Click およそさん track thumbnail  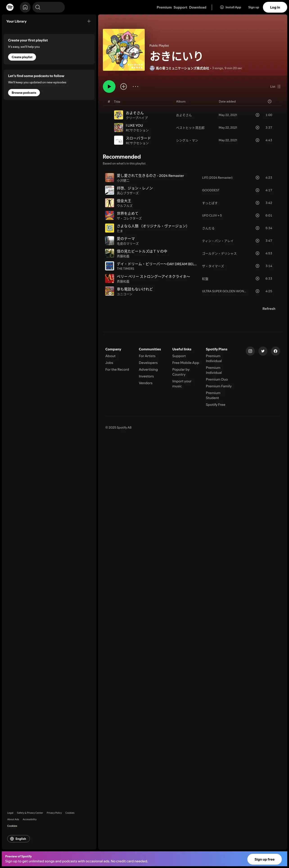click(x=118, y=115)
